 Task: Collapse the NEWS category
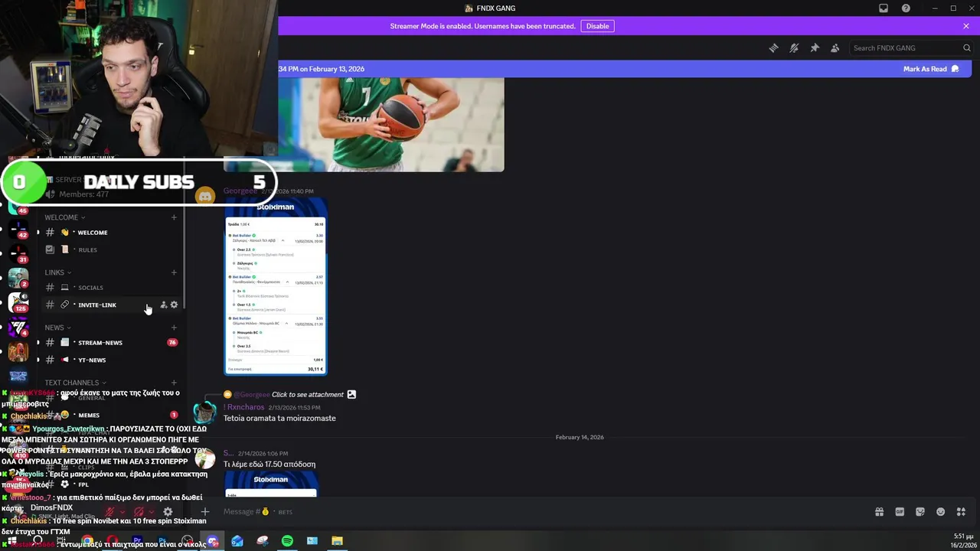click(x=57, y=328)
